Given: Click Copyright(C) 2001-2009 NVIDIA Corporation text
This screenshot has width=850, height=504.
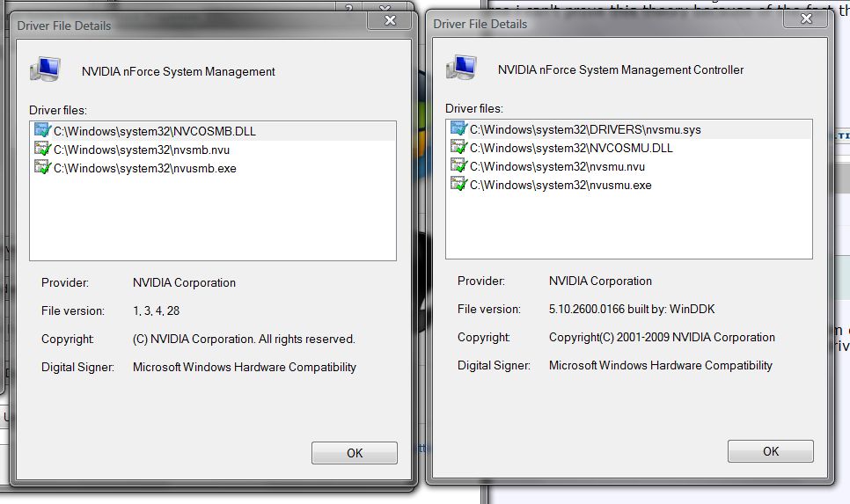Looking at the screenshot, I should tap(662, 338).
